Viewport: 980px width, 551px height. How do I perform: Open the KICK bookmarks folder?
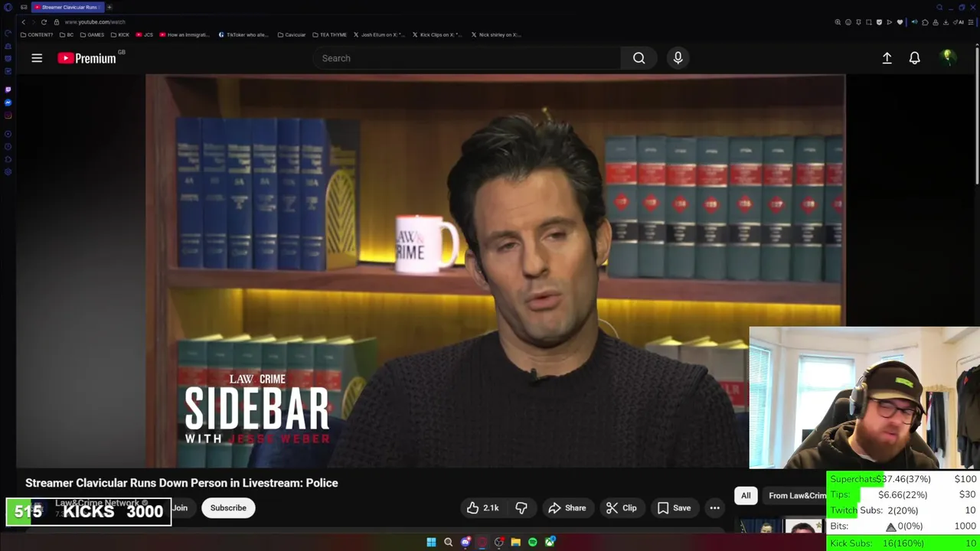[x=120, y=34]
